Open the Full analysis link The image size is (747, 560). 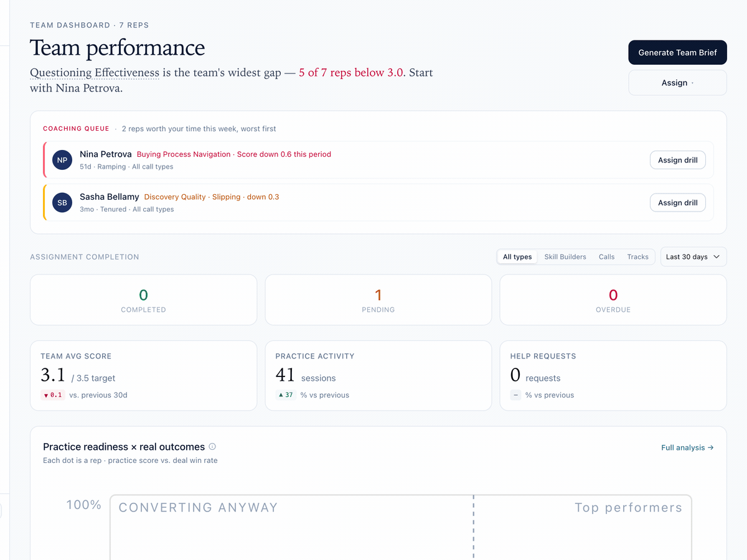(x=687, y=447)
